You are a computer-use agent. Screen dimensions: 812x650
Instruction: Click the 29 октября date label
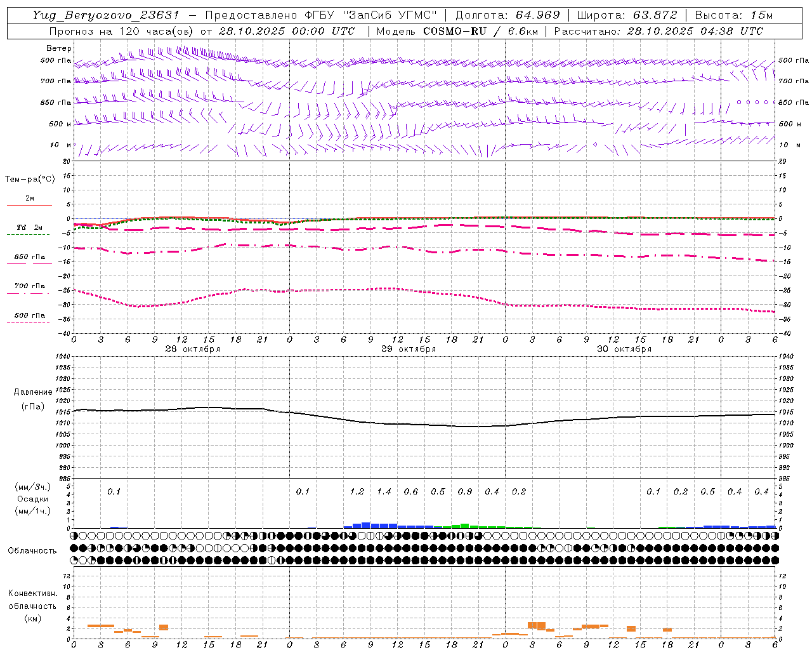(x=409, y=349)
